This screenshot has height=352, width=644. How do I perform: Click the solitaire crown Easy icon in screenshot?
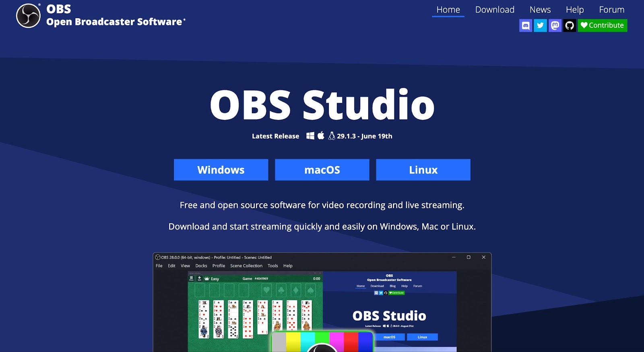(x=207, y=278)
